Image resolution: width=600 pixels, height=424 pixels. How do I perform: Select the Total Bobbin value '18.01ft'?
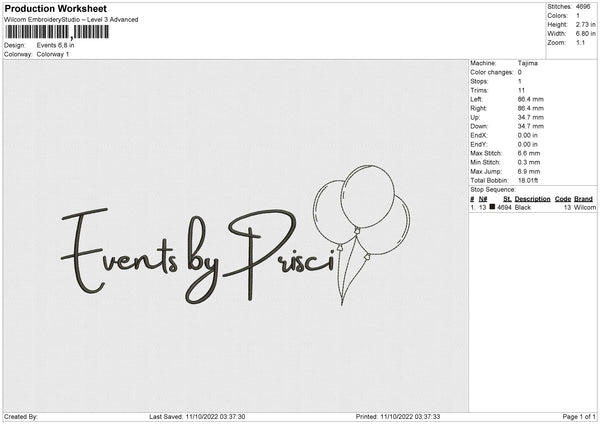pyautogui.click(x=528, y=180)
